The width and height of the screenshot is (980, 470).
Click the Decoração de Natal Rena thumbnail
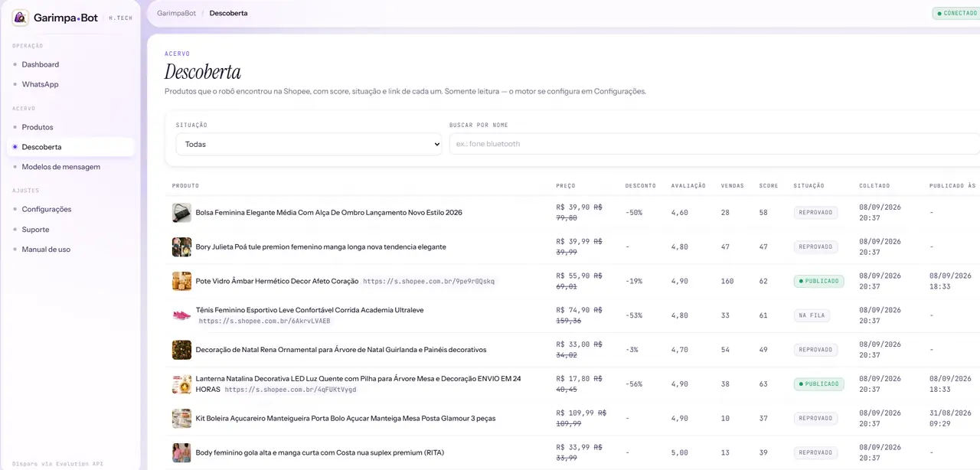click(x=181, y=350)
